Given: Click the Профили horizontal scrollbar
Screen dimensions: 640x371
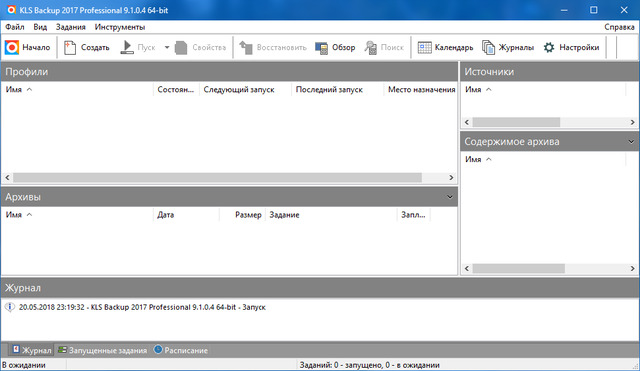Looking at the screenshot, I should point(217,178).
